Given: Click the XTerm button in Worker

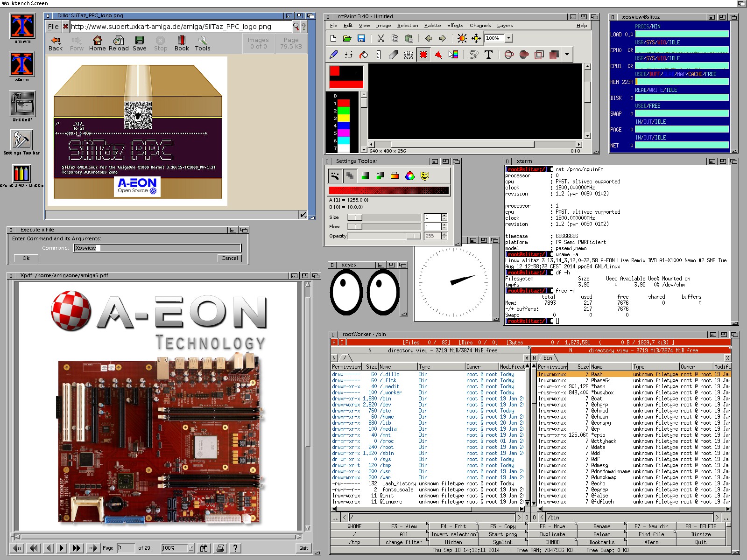Looking at the screenshot, I should point(651,542).
